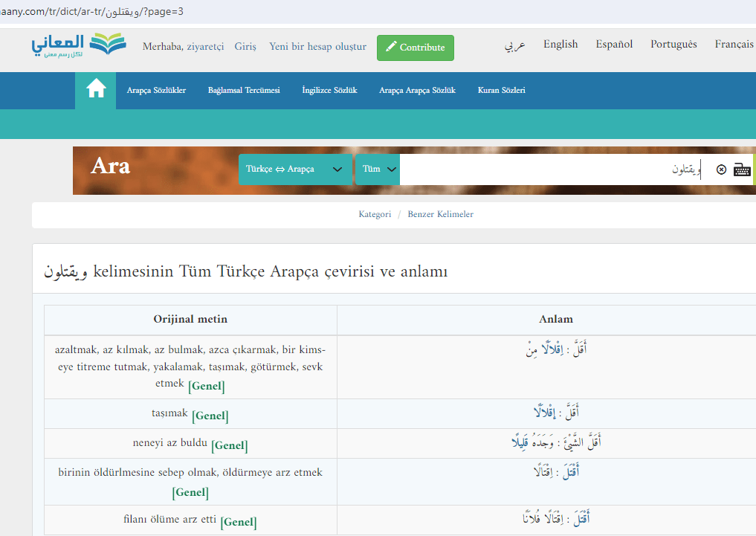The height and width of the screenshot is (536, 756).
Task: Click Yeni bir hesap oluştur link
Action: coord(317,47)
